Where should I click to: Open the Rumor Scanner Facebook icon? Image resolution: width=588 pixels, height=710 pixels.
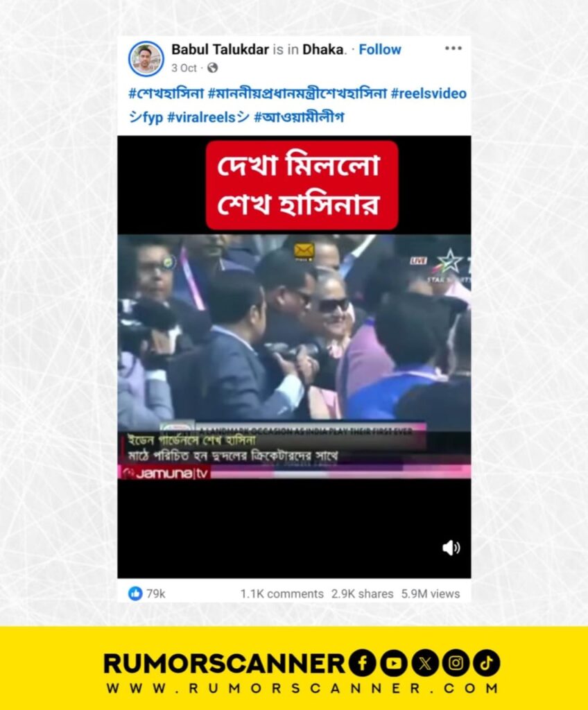(x=363, y=663)
